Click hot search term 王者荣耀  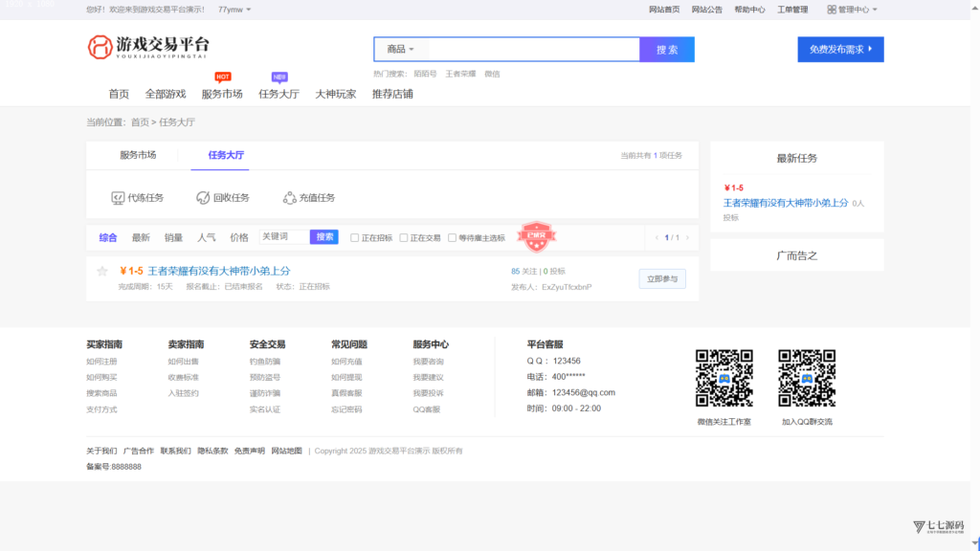coord(460,74)
